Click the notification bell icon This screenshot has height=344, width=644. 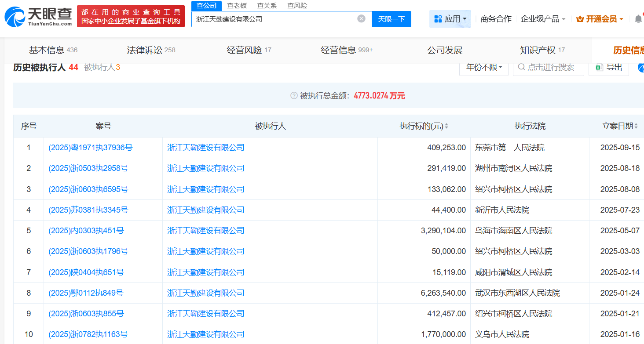pos(638,19)
